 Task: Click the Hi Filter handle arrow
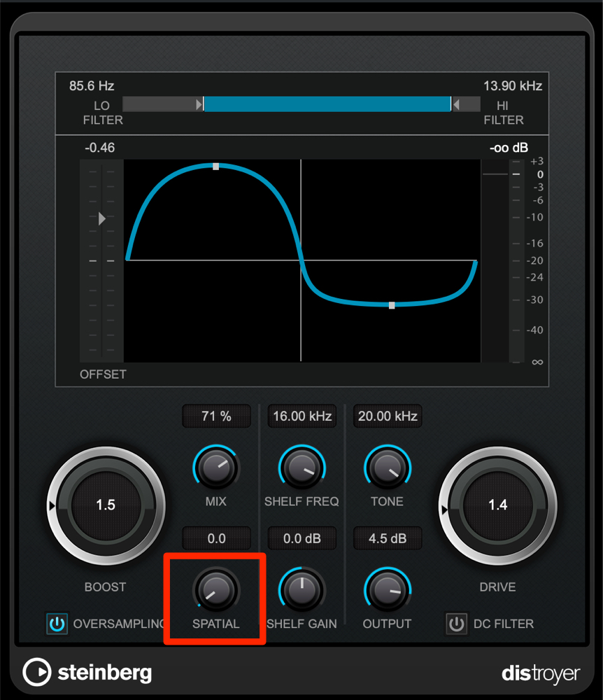tap(456, 104)
